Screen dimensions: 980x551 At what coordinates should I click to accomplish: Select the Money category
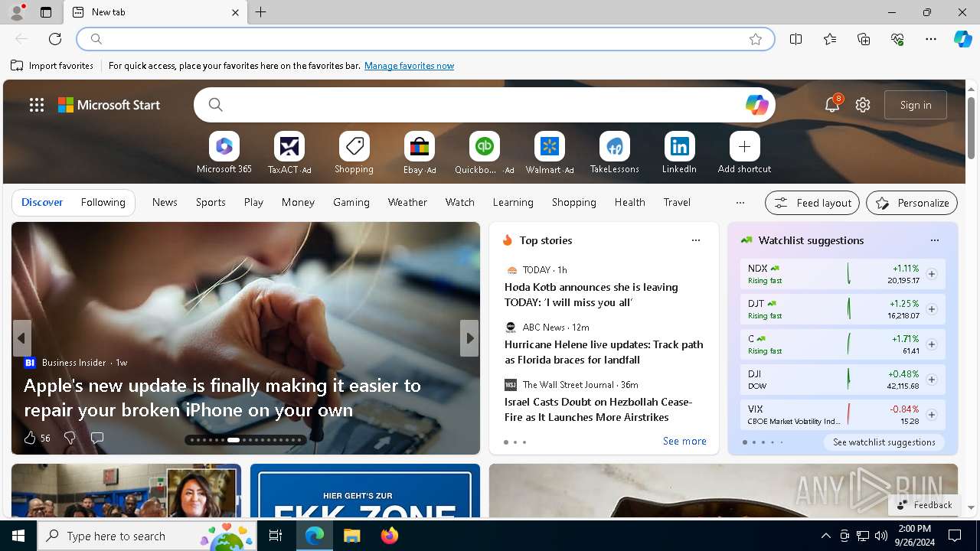pos(298,202)
